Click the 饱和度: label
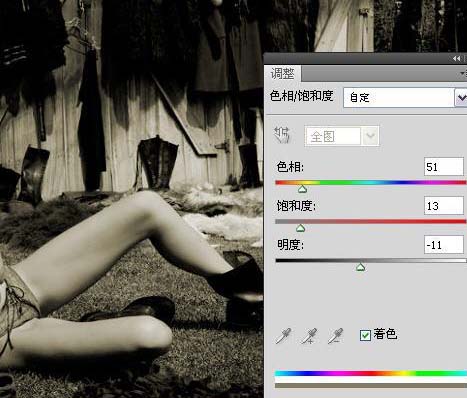This screenshot has height=398, width=467. click(x=296, y=206)
